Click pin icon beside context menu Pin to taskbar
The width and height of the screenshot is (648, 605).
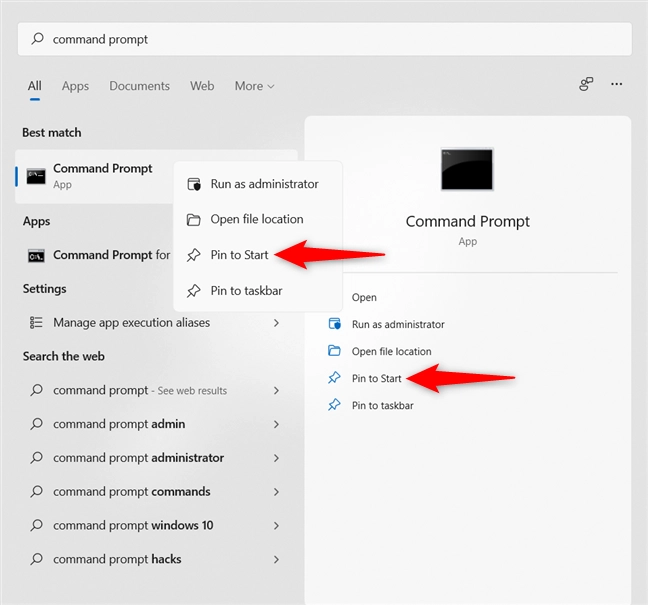(193, 291)
